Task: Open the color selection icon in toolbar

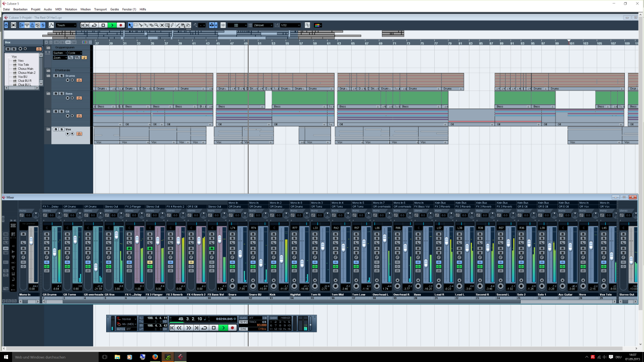Action: (x=317, y=25)
